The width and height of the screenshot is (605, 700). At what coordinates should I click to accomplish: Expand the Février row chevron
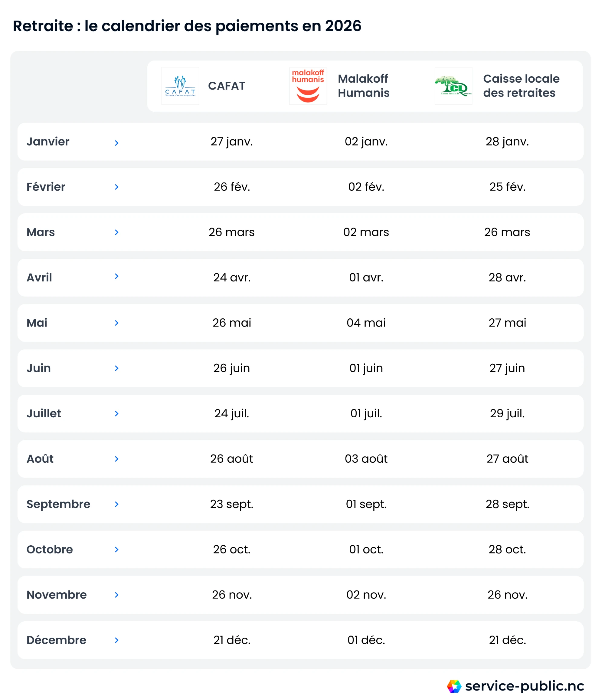click(x=116, y=187)
